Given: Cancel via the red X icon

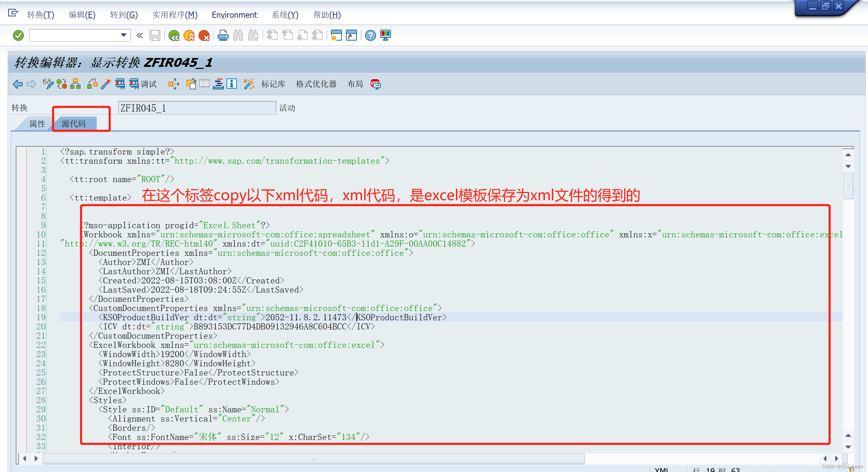Looking at the screenshot, I should 205,35.
